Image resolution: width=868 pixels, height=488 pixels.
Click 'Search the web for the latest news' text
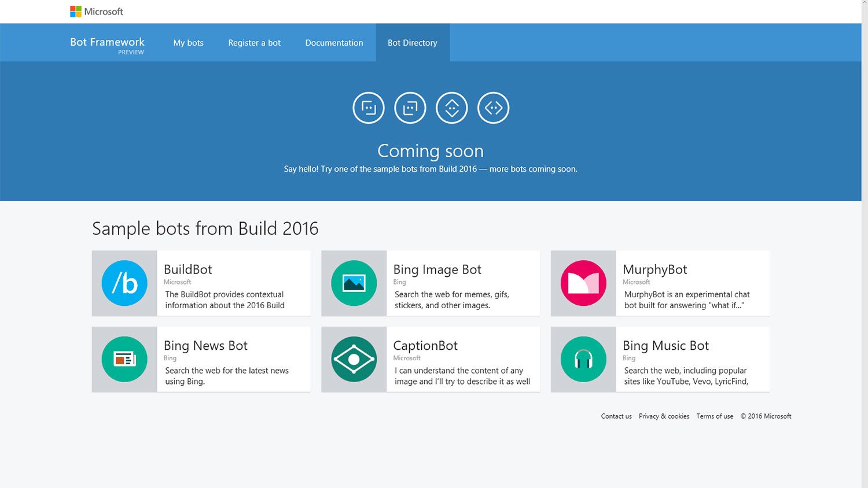pyautogui.click(x=227, y=376)
